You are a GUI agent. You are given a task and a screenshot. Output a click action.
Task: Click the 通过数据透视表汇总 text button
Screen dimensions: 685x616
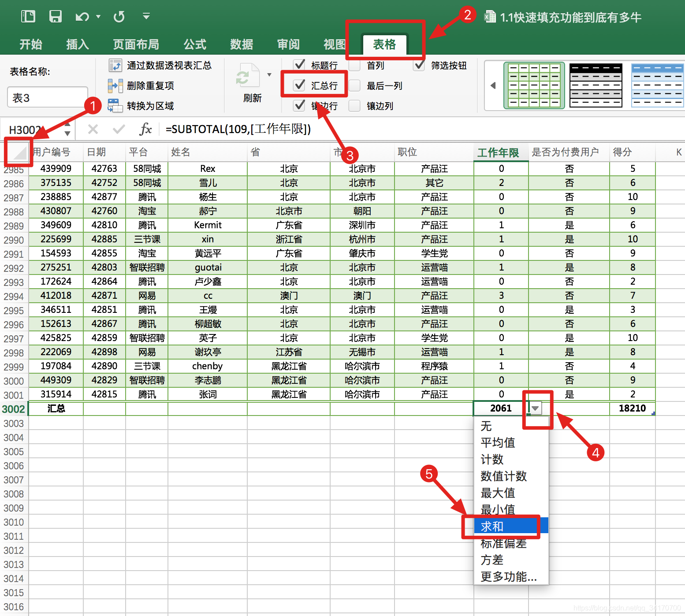point(169,65)
